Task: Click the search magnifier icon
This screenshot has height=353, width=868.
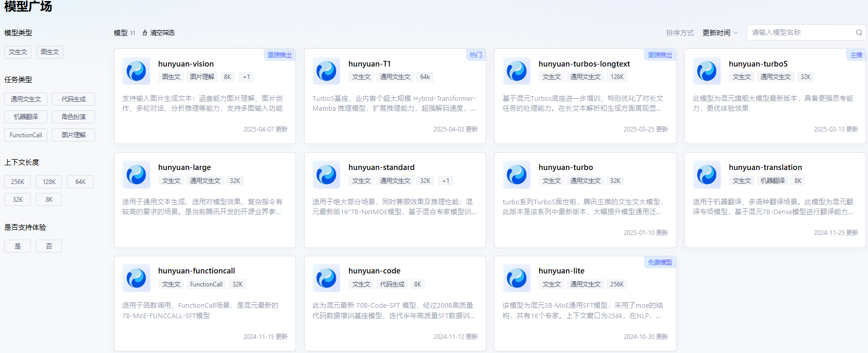Action: tap(859, 33)
